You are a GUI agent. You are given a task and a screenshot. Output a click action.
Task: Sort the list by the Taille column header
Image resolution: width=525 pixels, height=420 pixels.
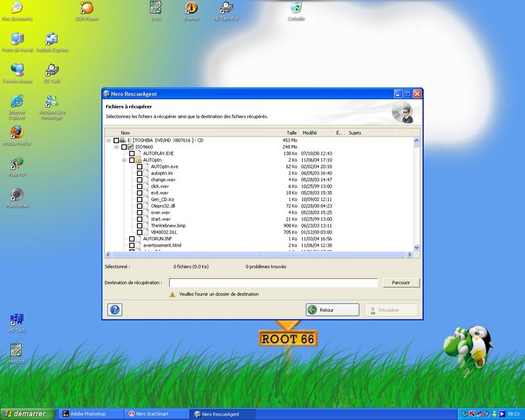(x=286, y=133)
